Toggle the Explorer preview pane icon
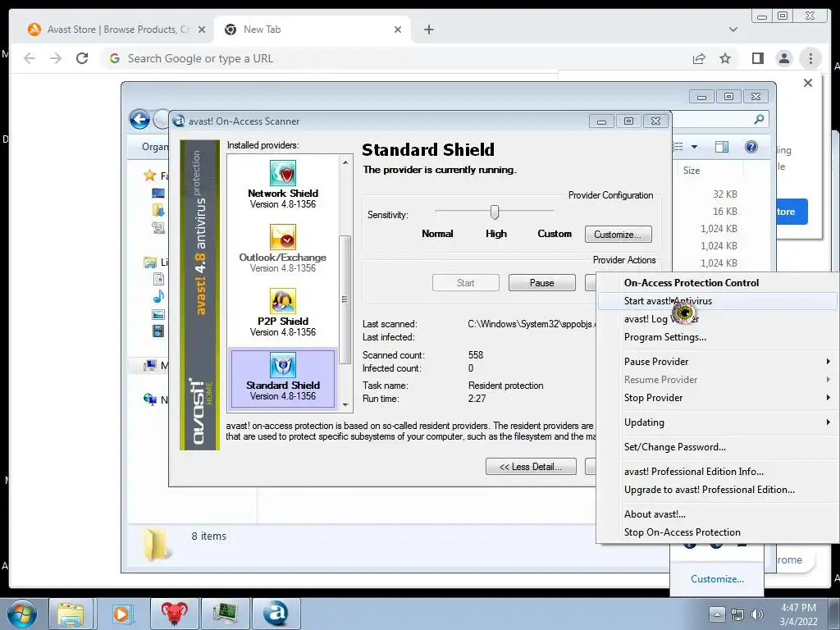The image size is (840, 630). 722,147
